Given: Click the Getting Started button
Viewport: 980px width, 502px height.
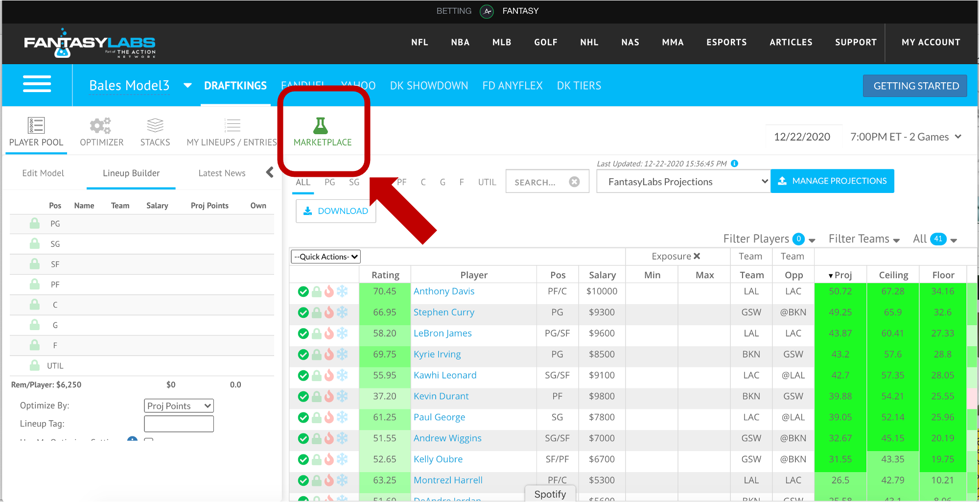Looking at the screenshot, I should click(x=916, y=86).
